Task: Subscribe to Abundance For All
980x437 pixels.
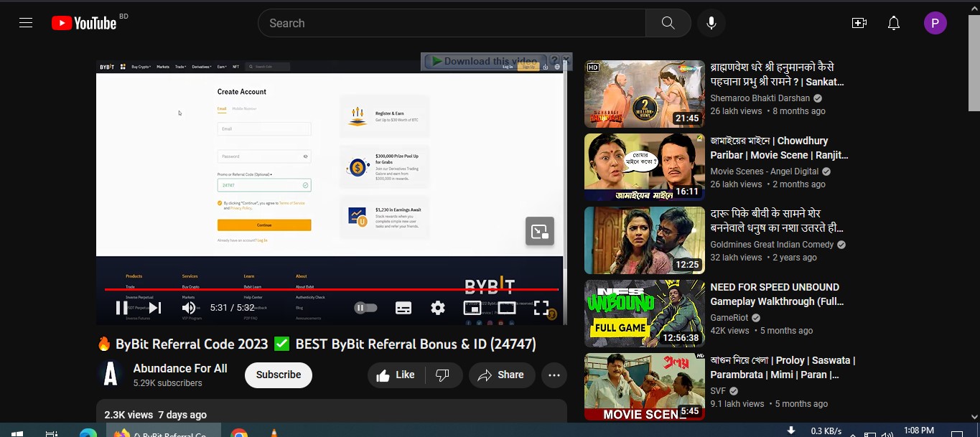Action: [279, 375]
